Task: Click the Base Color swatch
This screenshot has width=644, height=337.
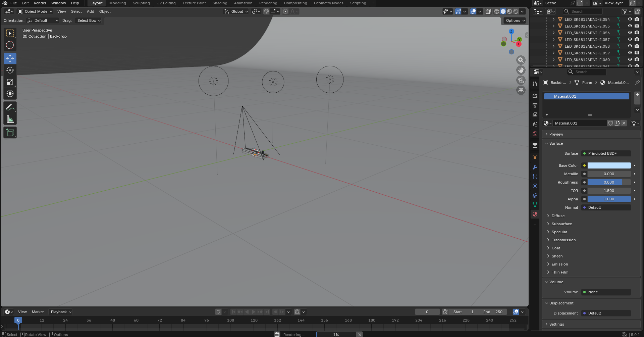Action: pos(609,165)
